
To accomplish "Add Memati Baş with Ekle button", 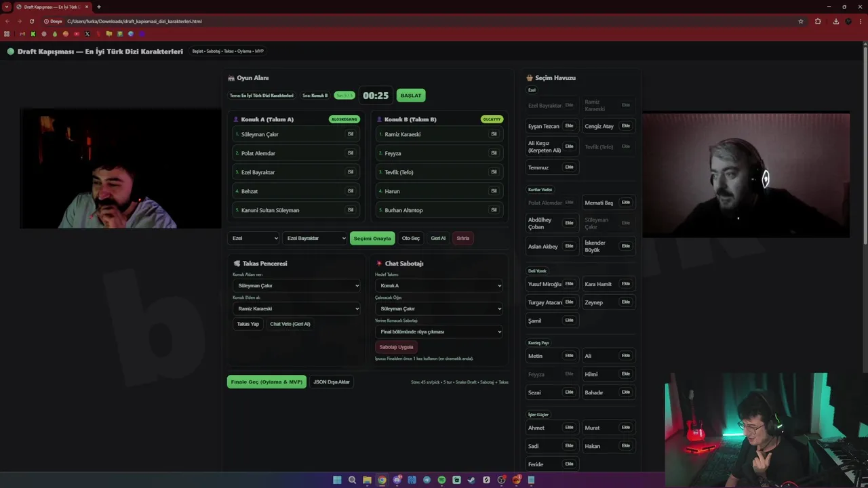I will coord(626,203).
